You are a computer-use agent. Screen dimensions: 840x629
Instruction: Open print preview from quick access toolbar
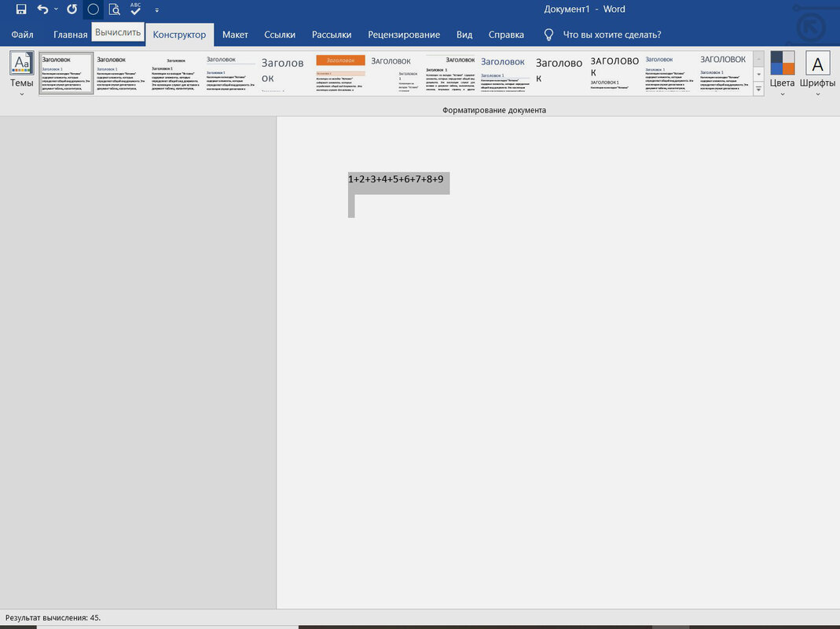coord(114,9)
